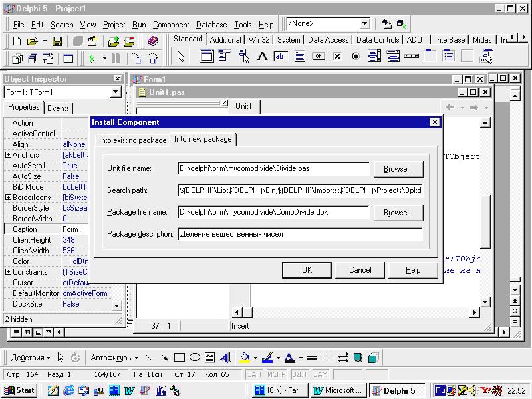Switch to Into existing package tab
The width and height of the screenshot is (532, 399).
pos(132,140)
